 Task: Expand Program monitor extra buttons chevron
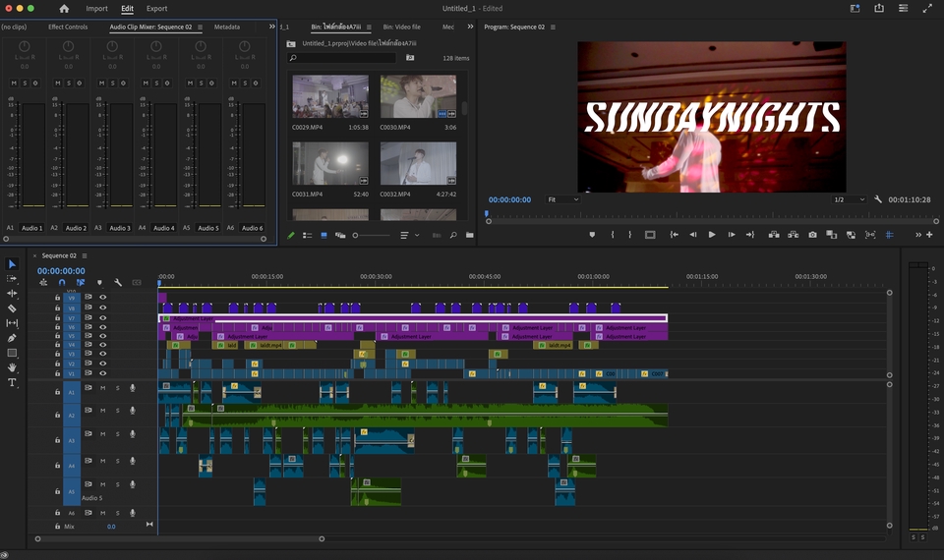918,235
